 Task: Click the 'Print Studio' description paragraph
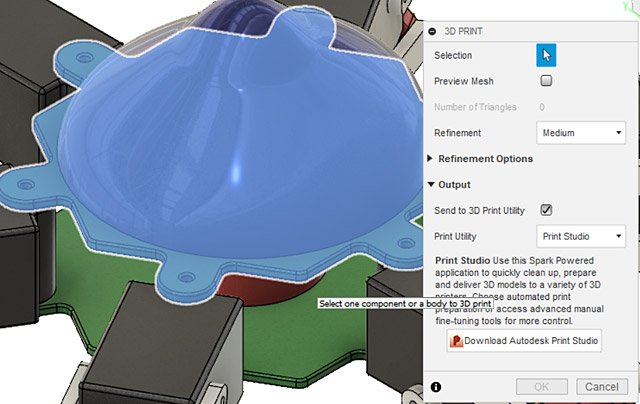coord(519,291)
